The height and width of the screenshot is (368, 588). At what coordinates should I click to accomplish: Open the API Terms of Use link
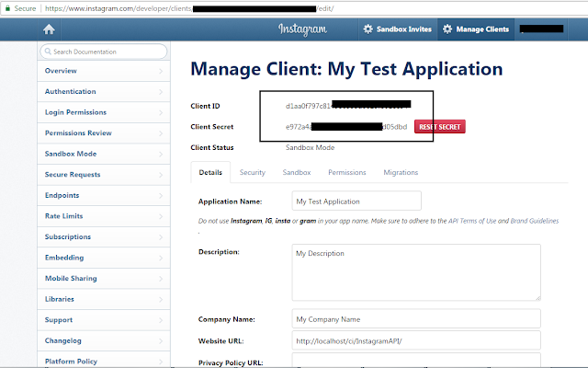click(472, 221)
